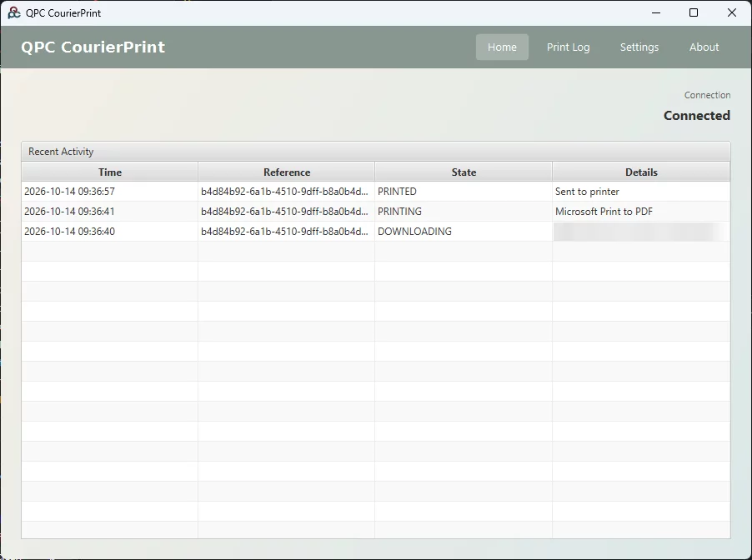Sort by the Time column header
Viewport: 752px width, 560px height.
click(110, 172)
